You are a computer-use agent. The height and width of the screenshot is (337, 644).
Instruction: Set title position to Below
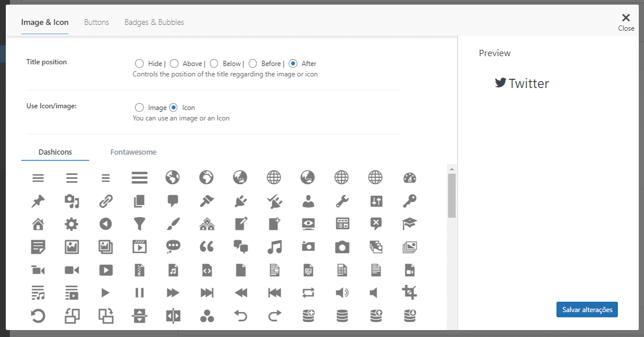214,64
